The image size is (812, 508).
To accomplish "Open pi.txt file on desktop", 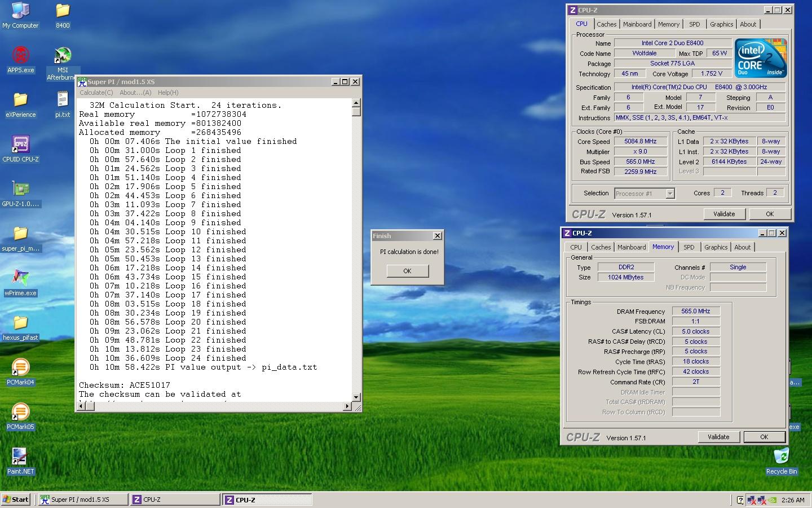I will (63, 104).
